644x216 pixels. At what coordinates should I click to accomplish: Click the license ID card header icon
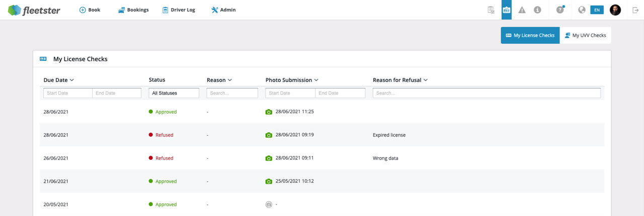507,10
